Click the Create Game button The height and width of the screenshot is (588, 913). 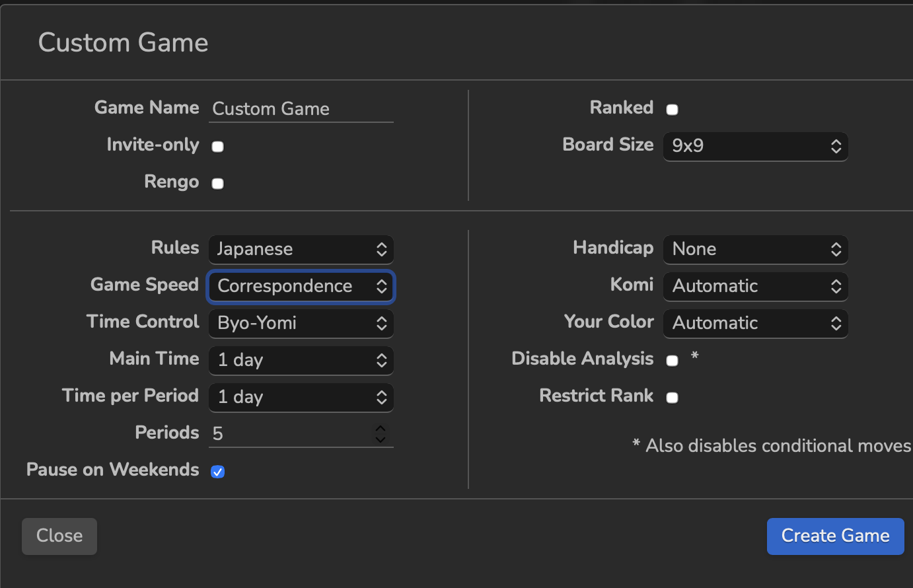(x=835, y=536)
